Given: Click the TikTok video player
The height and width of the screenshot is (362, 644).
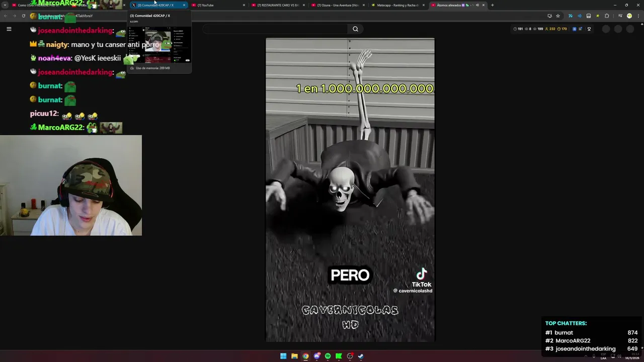Looking at the screenshot, I should pos(350,190).
